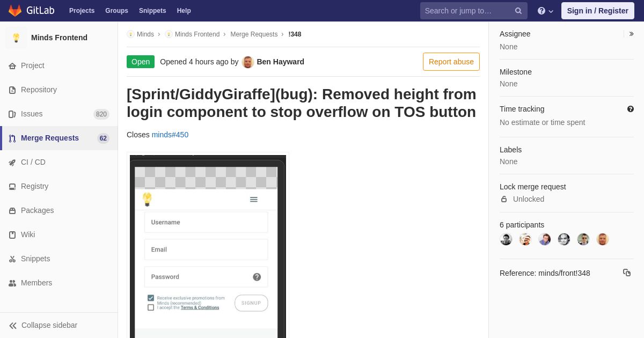Screen dimensions: 644x338
Task: Open the help question mark menu
Action: [x=545, y=11]
